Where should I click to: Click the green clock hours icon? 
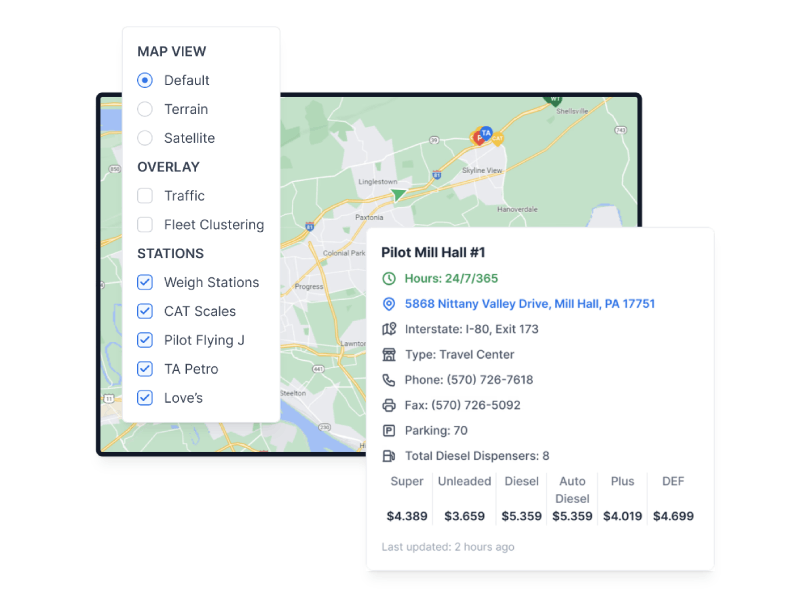(x=389, y=279)
